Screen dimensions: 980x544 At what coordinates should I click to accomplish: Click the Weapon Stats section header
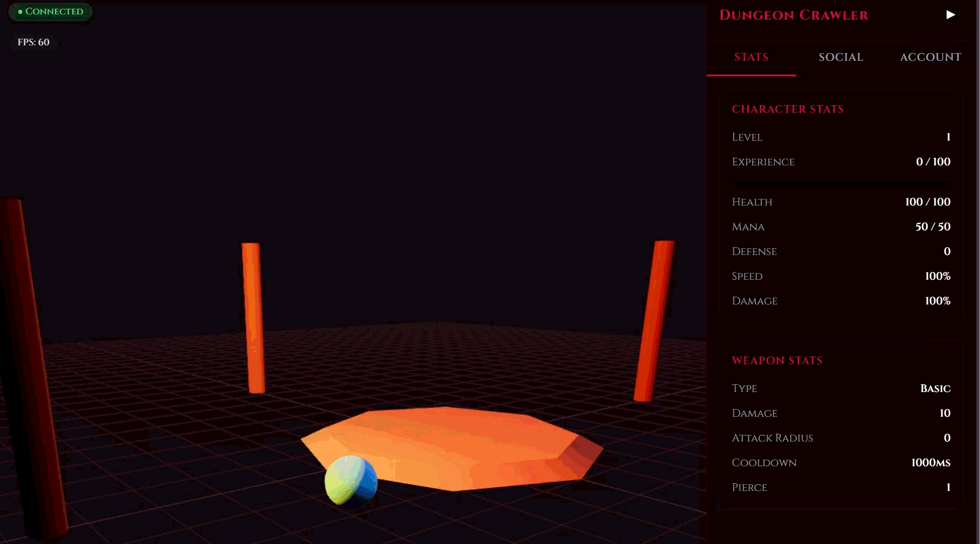777,361
